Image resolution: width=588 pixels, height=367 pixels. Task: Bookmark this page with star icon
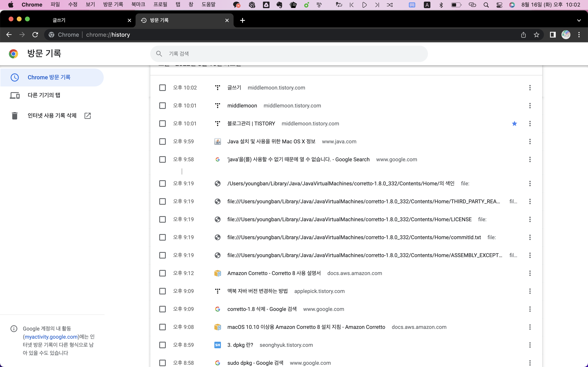tap(537, 35)
